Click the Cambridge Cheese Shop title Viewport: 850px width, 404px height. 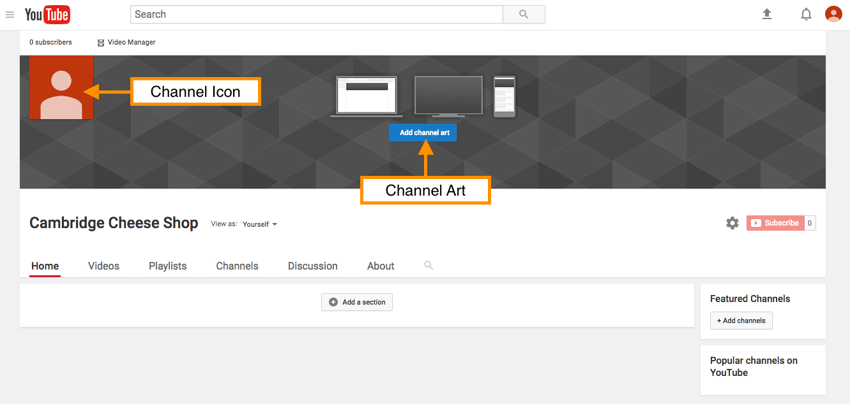114,223
